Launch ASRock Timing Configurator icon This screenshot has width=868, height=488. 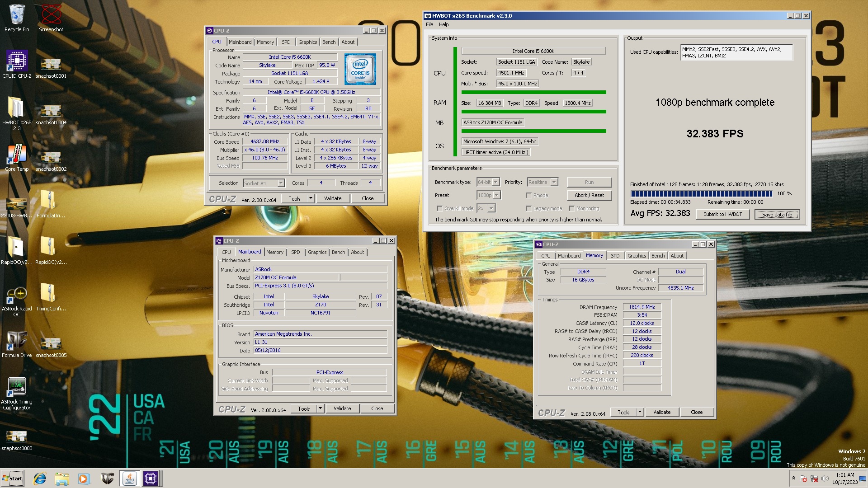[17, 394]
